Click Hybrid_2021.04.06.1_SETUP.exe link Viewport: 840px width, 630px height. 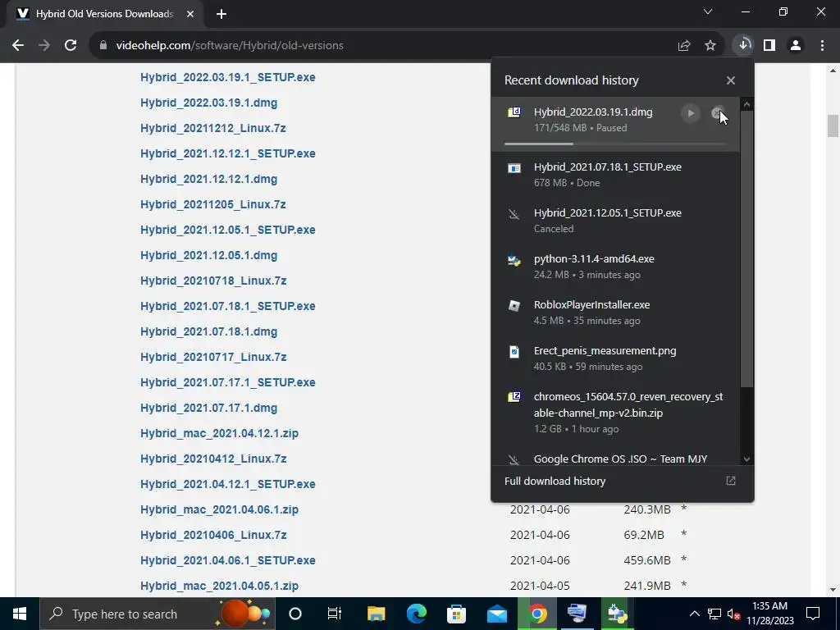tap(228, 560)
